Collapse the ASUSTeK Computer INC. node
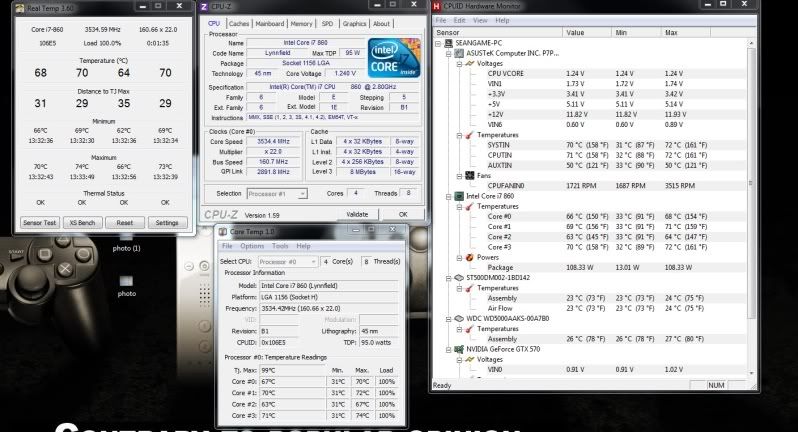 [448, 54]
